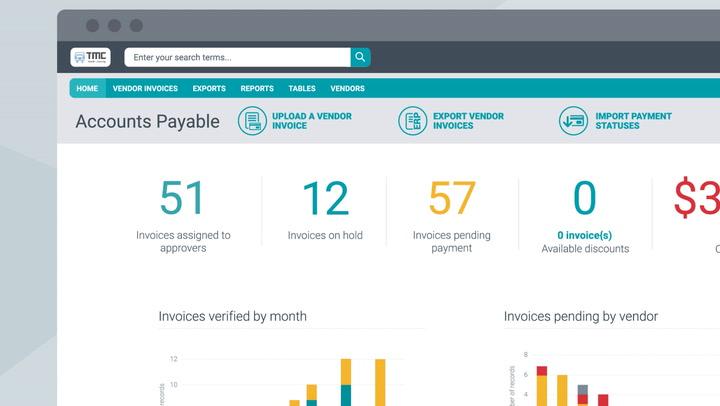Click the Import Payment Statuses link
This screenshot has height=406, width=720.
coord(633,121)
